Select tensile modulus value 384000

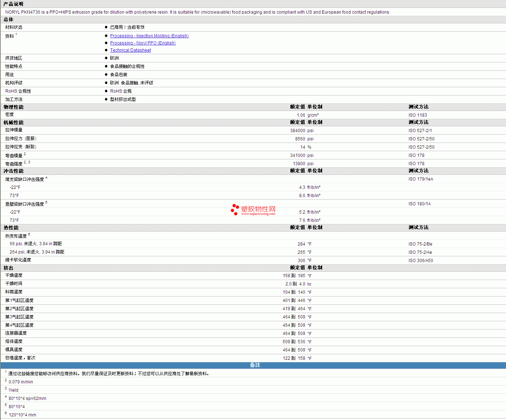(x=298, y=131)
